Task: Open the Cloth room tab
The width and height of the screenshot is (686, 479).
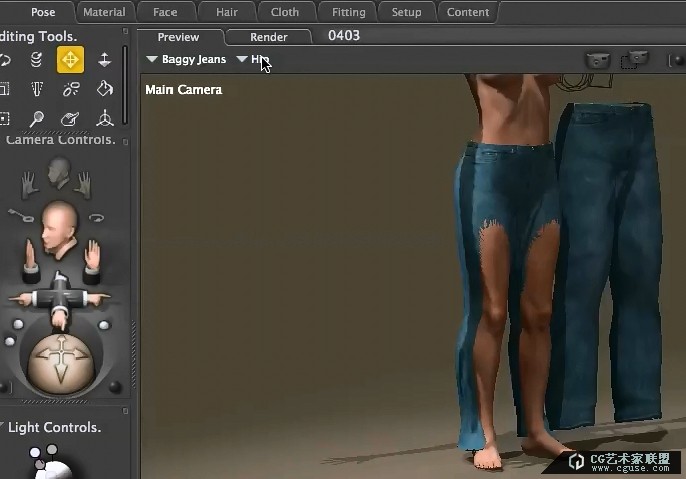Action: [285, 12]
